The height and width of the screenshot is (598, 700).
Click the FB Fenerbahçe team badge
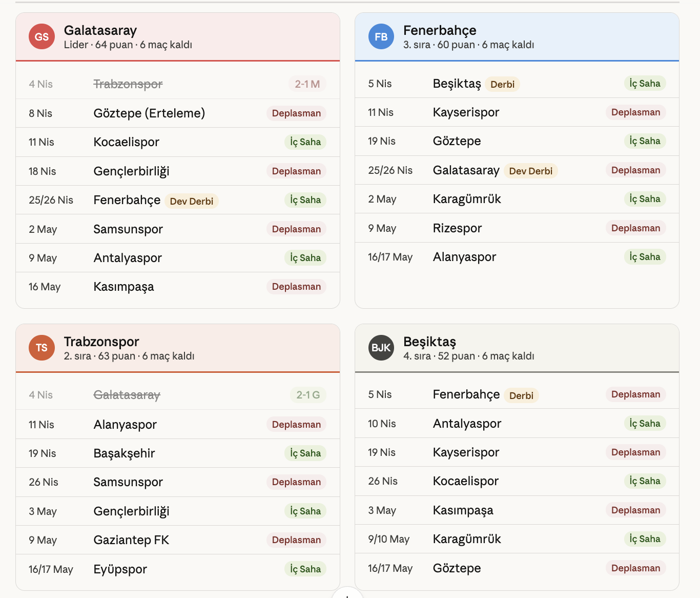pyautogui.click(x=381, y=36)
